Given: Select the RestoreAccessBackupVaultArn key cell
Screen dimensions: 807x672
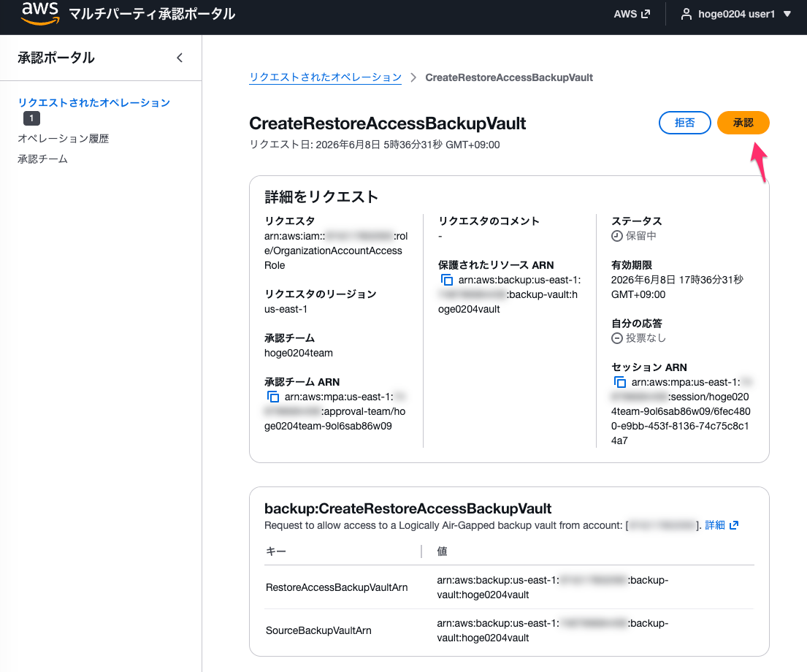Looking at the screenshot, I should (337, 587).
